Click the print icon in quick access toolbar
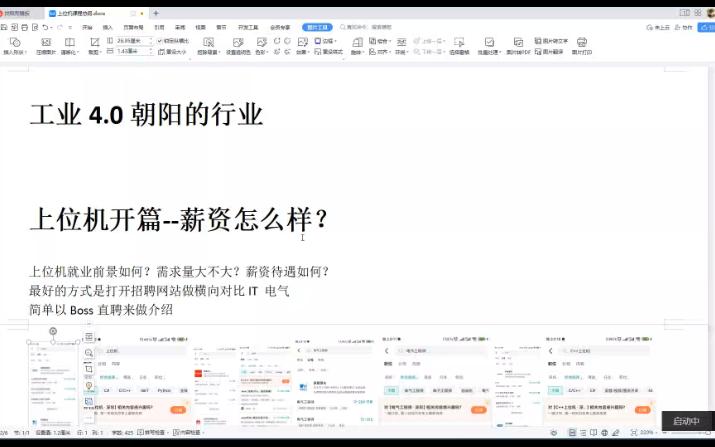The image size is (715, 447). coord(25,27)
